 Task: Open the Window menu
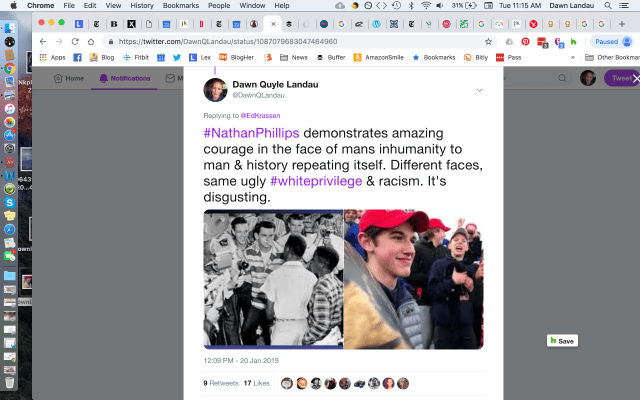click(252, 5)
